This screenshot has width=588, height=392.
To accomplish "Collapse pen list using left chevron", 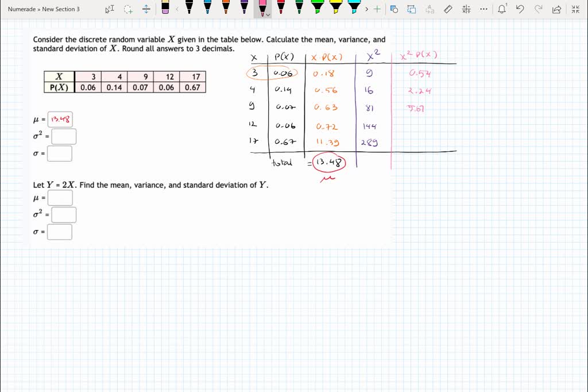I will point(177,9).
